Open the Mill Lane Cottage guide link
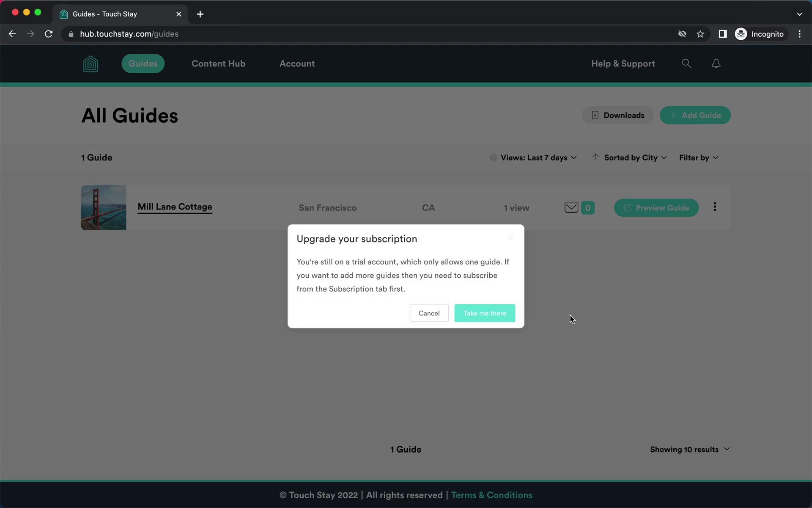 tap(175, 207)
